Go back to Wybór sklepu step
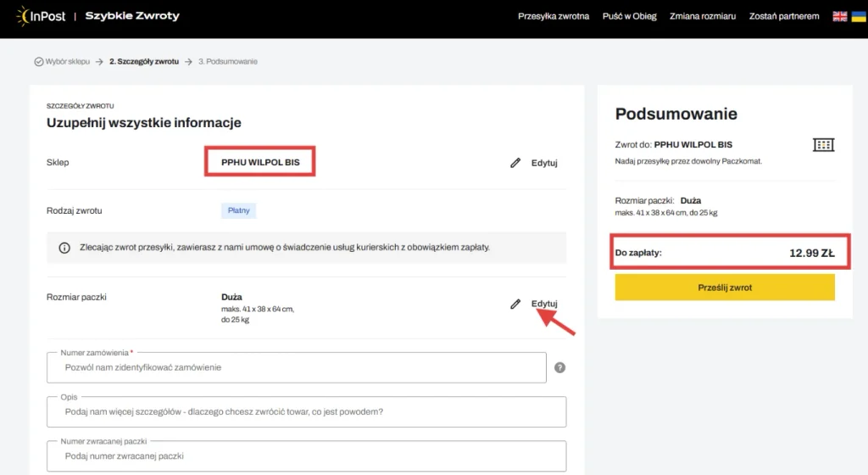The height and width of the screenshot is (475, 868). [68, 61]
